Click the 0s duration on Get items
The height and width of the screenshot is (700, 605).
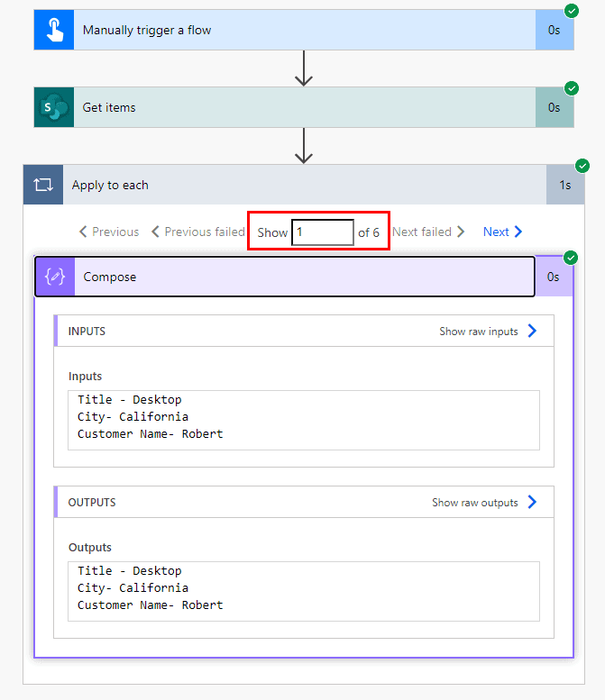pos(555,107)
